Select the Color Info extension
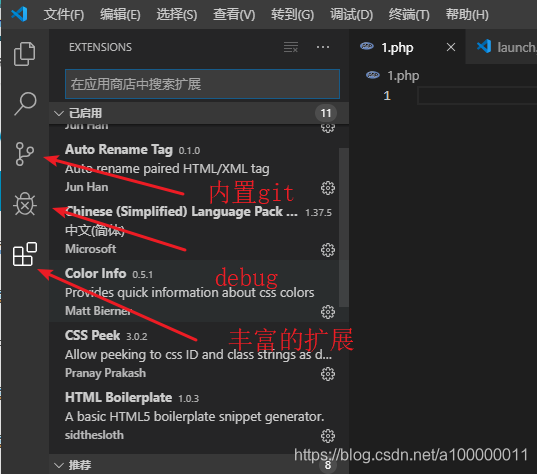Screen dimensions: 537x474 click(194, 291)
